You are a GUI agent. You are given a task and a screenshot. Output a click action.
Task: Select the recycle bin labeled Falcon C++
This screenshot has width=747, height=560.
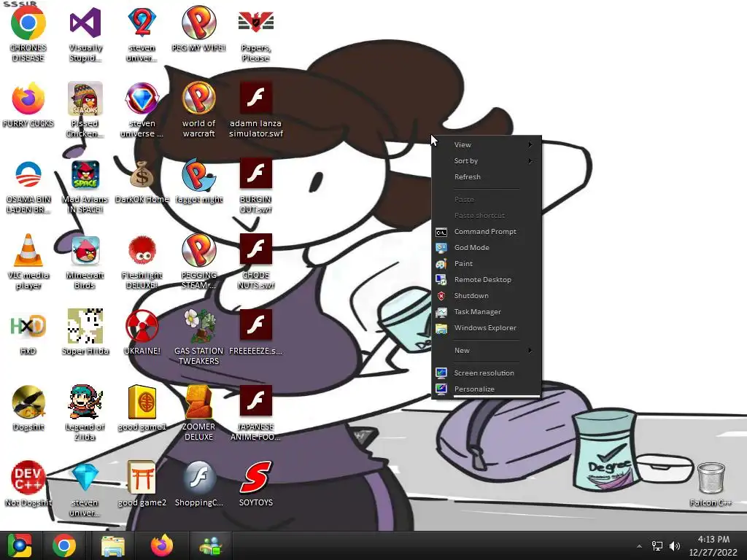(711, 478)
